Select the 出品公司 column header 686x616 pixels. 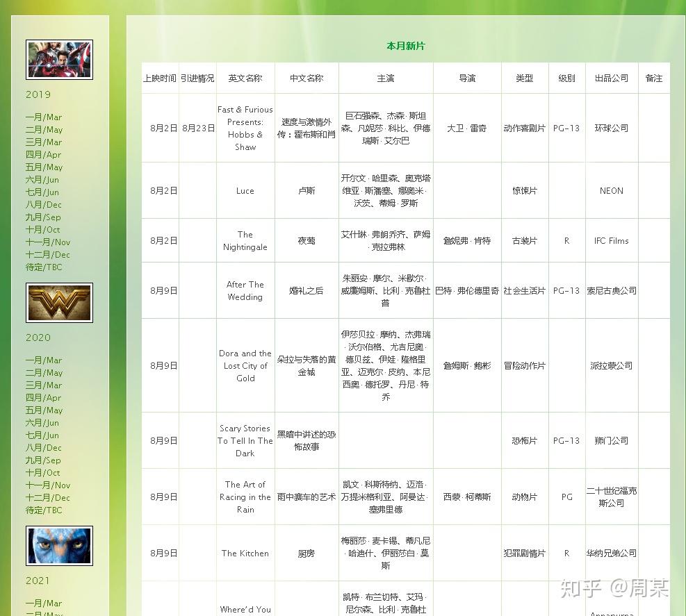pyautogui.click(x=611, y=78)
